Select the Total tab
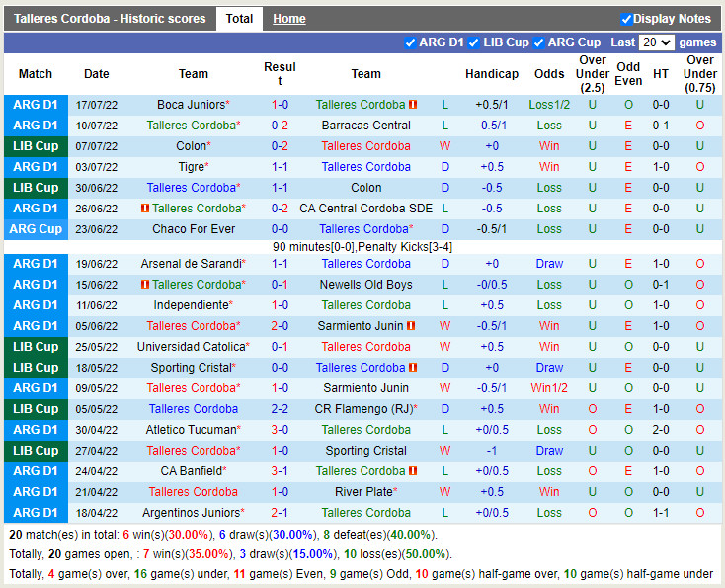The width and height of the screenshot is (725, 588). (239, 19)
